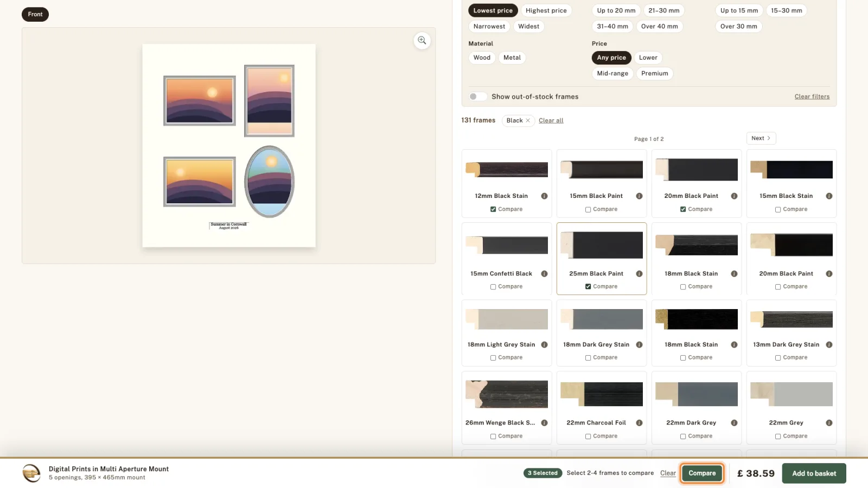Select the Highest price sort option

(x=546, y=10)
